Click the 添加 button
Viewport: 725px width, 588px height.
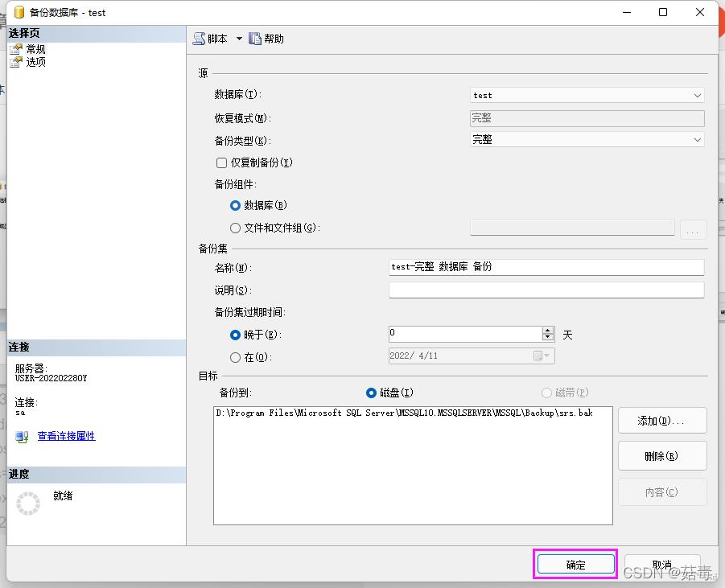662,421
